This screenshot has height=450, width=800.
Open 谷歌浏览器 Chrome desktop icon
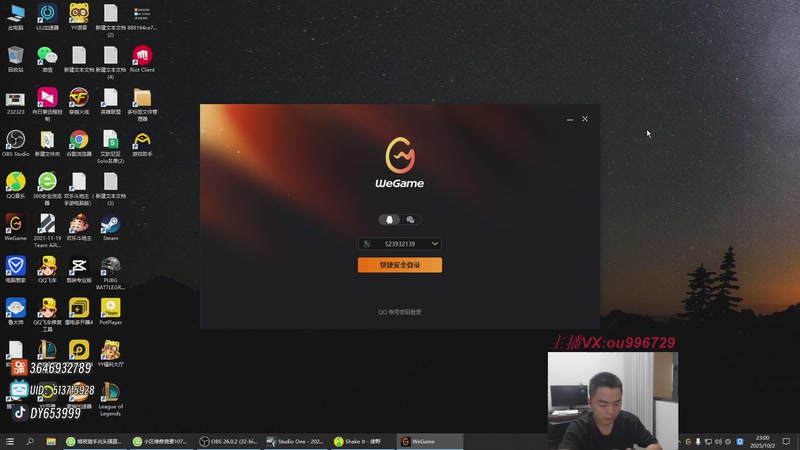79,143
